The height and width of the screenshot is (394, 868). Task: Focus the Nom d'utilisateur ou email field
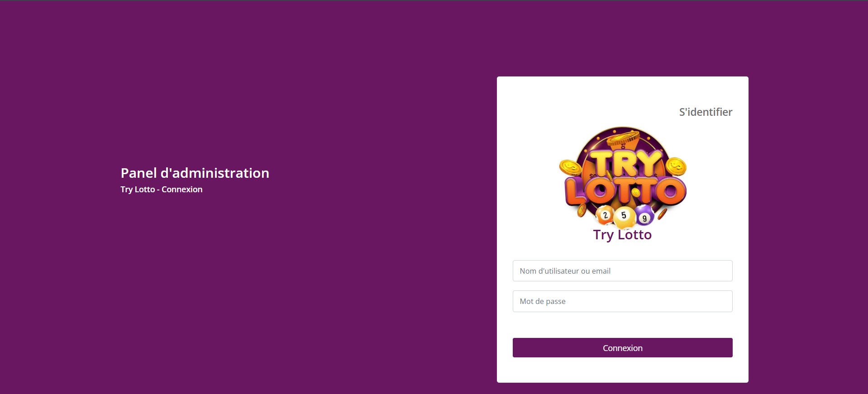(622, 271)
